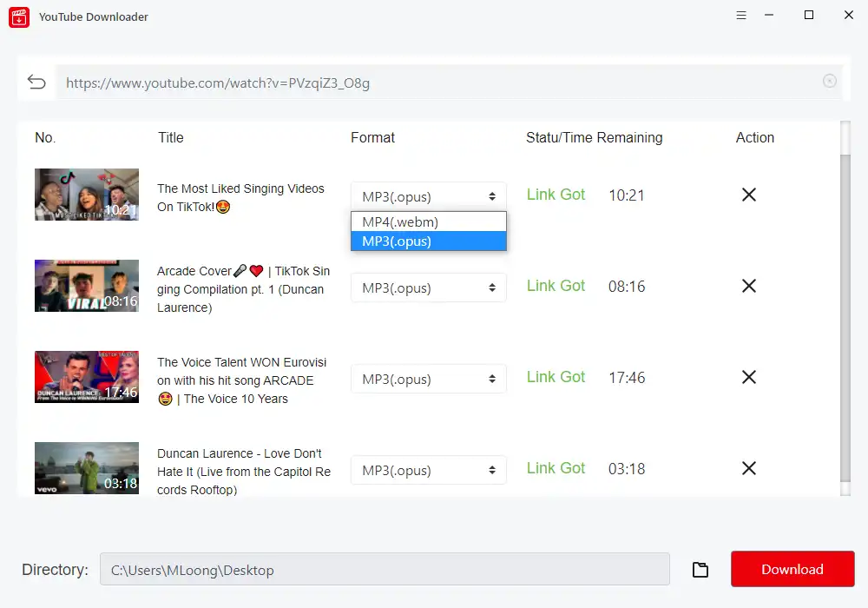
Task: Browse for directory with folder icon
Action: coord(700,569)
